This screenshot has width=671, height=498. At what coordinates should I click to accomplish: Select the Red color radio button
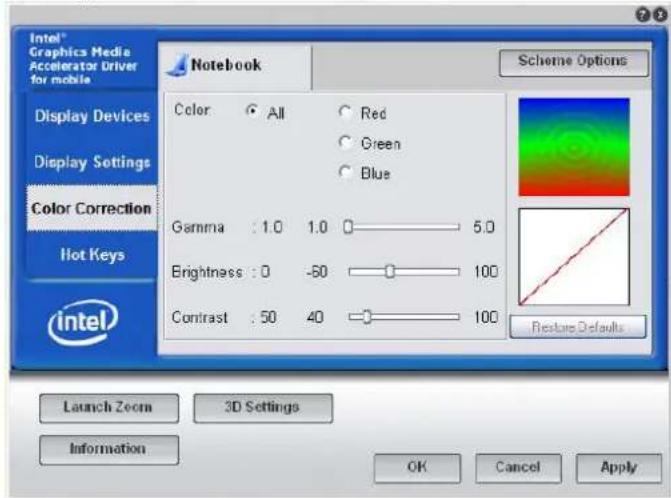pos(345,112)
